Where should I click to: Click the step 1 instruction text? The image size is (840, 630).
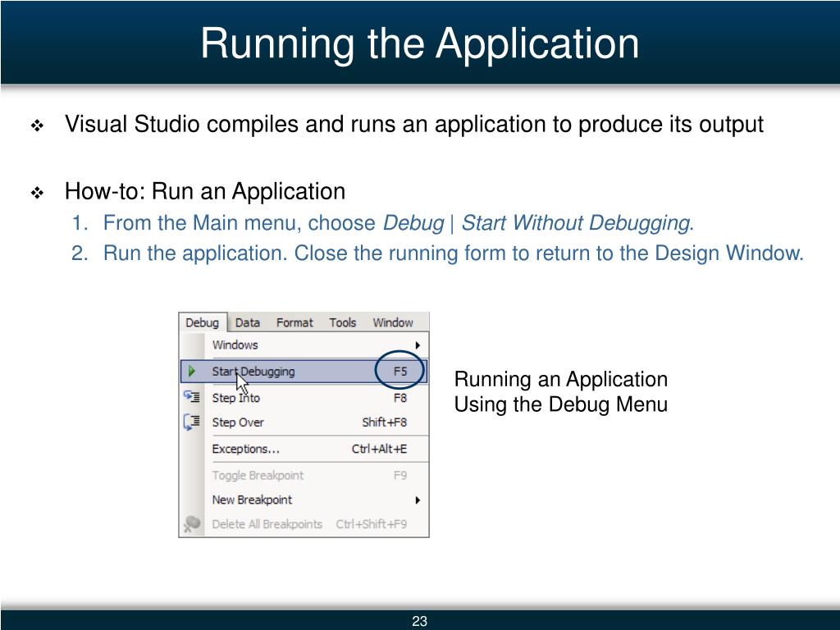[x=399, y=223]
